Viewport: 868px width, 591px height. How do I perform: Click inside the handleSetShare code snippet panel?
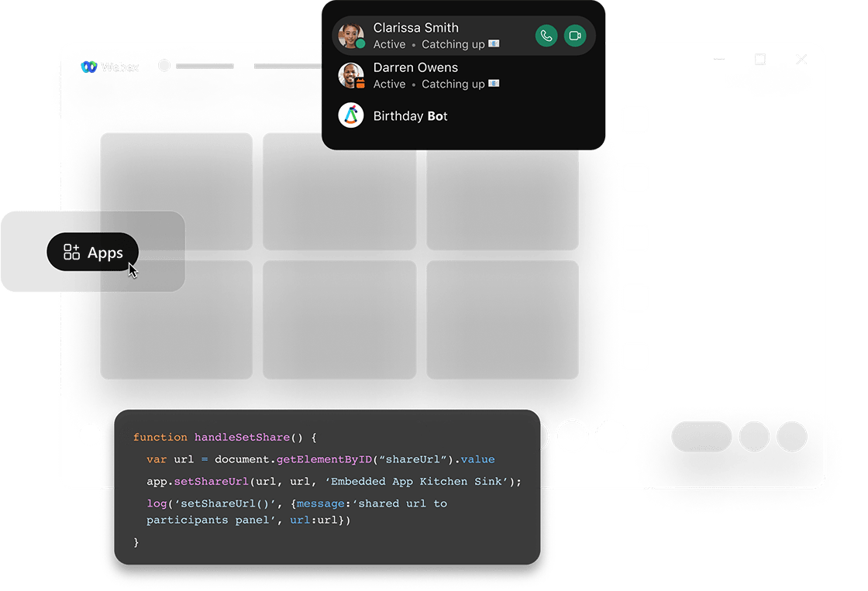pyautogui.click(x=326, y=487)
